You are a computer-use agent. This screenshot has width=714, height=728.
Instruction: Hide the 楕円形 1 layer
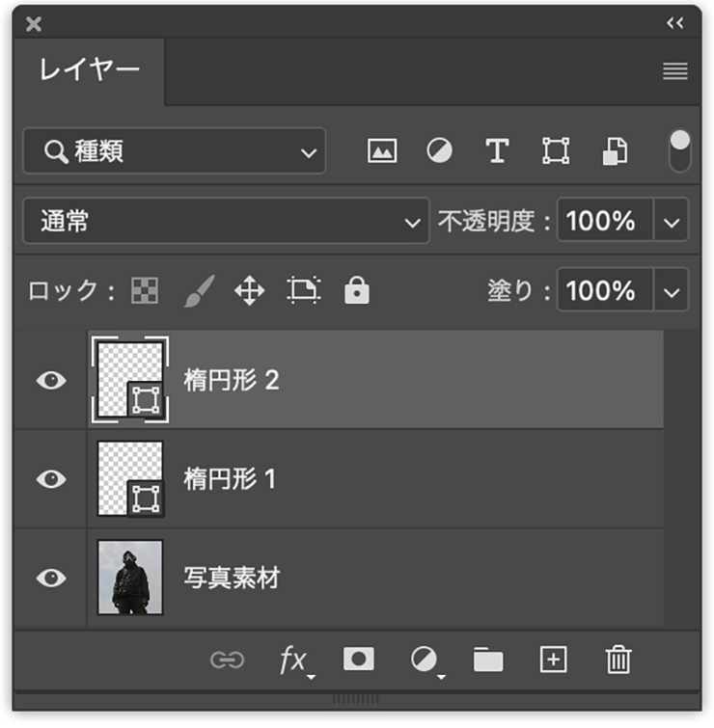click(x=50, y=479)
